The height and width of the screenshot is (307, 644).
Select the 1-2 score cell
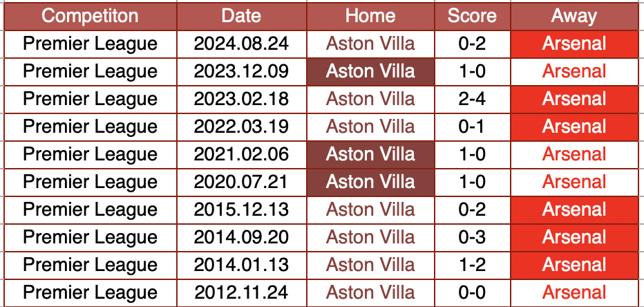pyautogui.click(x=472, y=266)
